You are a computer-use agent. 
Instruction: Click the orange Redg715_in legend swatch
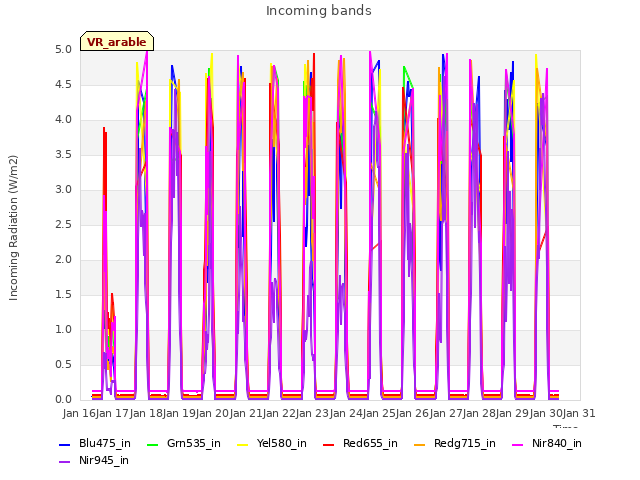click(x=420, y=445)
